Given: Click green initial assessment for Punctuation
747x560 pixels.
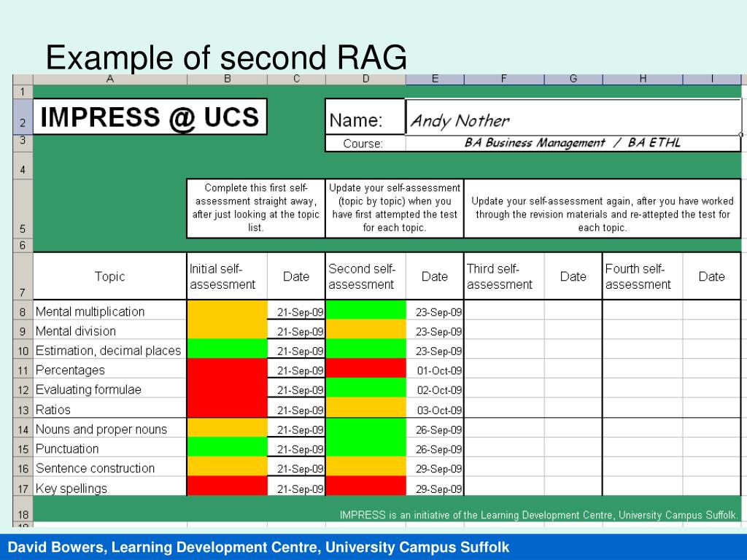Looking at the screenshot, I should point(228,447).
